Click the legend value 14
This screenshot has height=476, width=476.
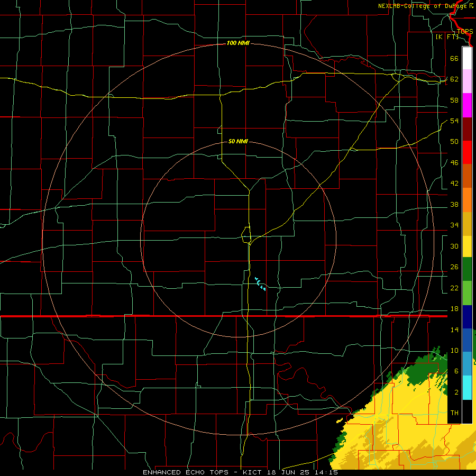454,330
